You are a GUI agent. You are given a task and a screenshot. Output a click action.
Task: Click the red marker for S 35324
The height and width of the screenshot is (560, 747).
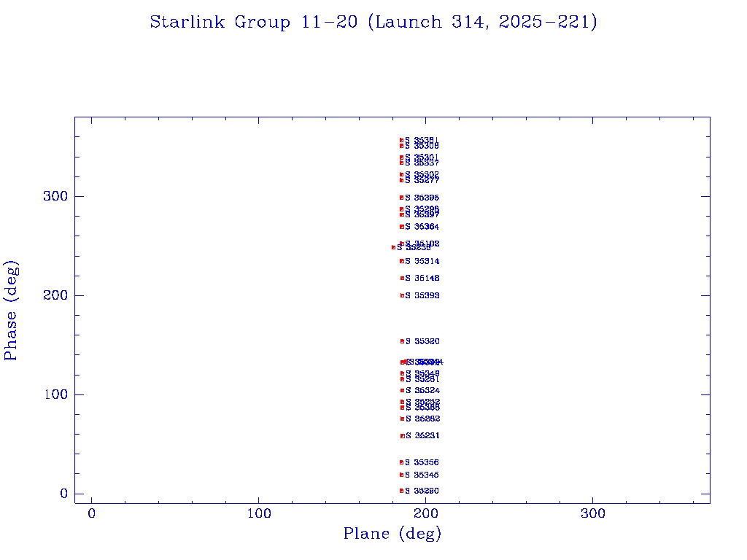402,390
